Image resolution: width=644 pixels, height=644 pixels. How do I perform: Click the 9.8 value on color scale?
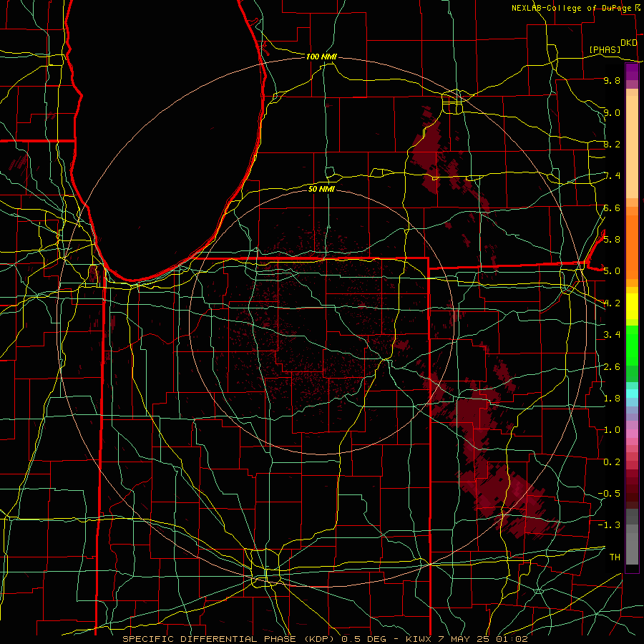pos(612,80)
